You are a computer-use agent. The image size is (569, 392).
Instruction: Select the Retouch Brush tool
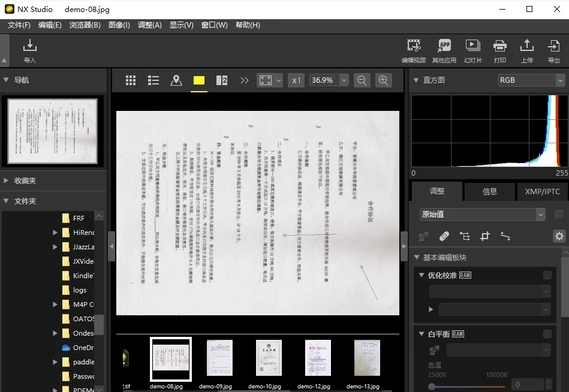pos(444,236)
